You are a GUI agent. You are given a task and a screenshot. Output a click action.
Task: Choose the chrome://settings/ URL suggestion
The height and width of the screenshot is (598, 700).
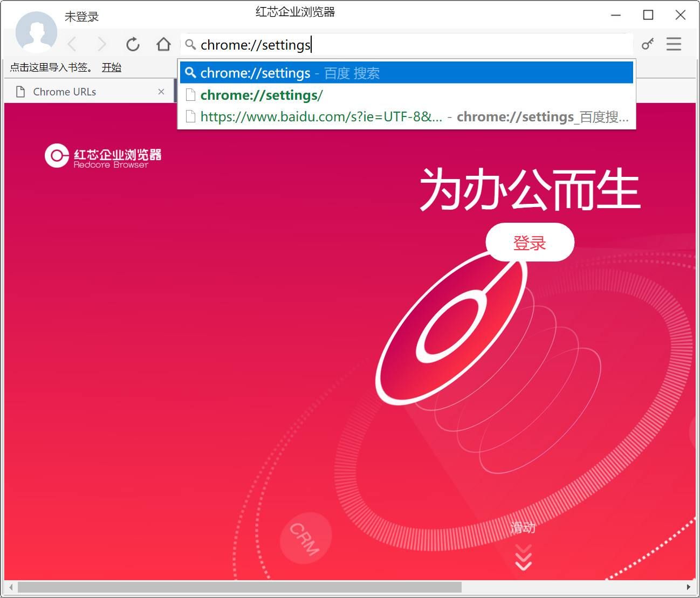(406, 95)
